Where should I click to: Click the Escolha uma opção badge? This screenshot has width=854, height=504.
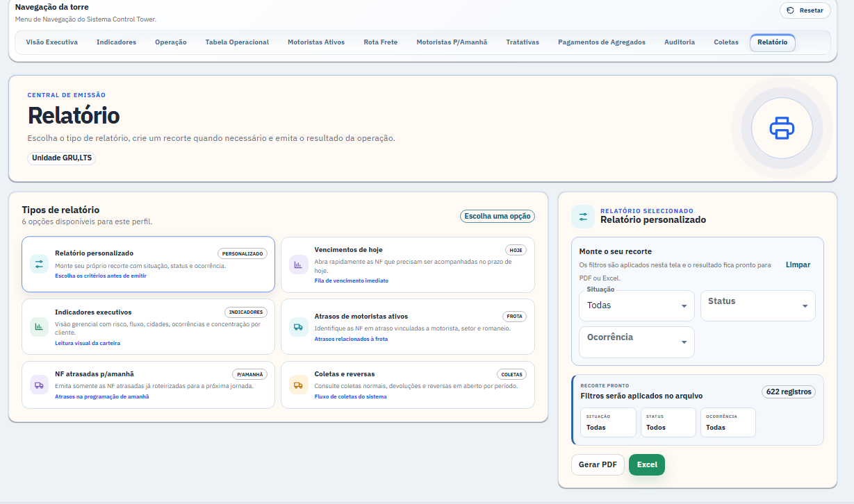click(498, 216)
